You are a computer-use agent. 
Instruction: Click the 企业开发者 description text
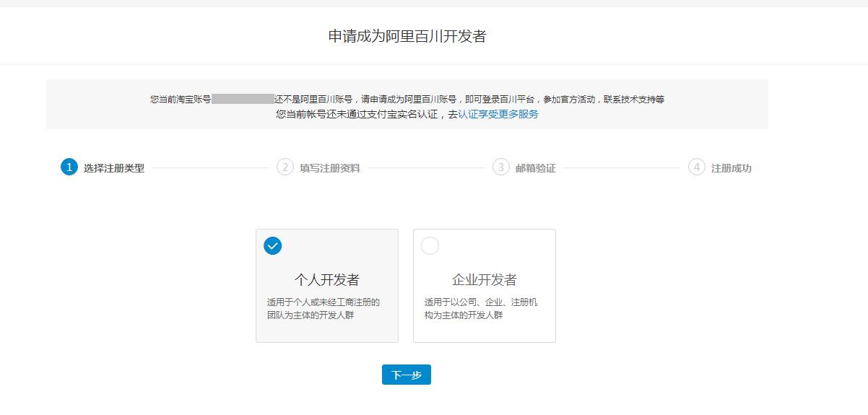tap(481, 309)
